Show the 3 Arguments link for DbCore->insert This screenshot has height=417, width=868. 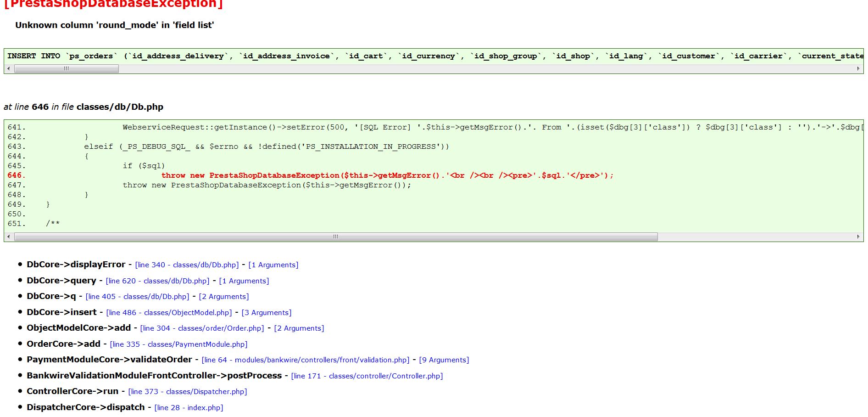click(x=267, y=313)
